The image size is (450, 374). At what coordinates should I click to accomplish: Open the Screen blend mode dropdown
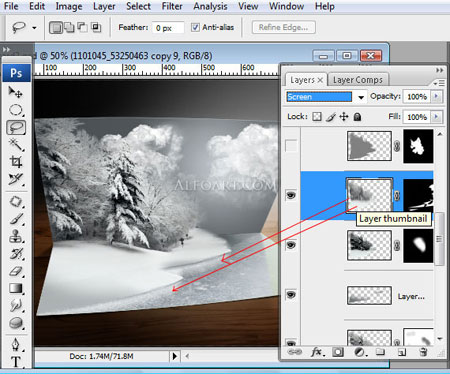tap(361, 97)
